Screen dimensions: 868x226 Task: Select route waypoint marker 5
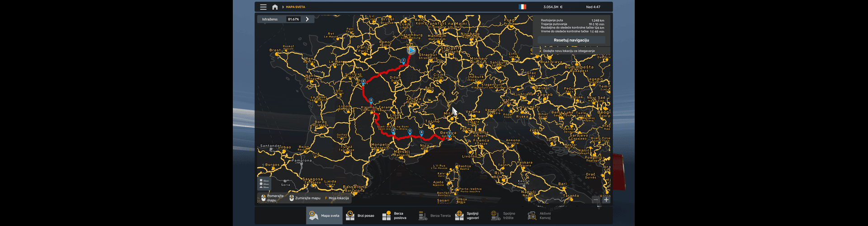click(410, 132)
